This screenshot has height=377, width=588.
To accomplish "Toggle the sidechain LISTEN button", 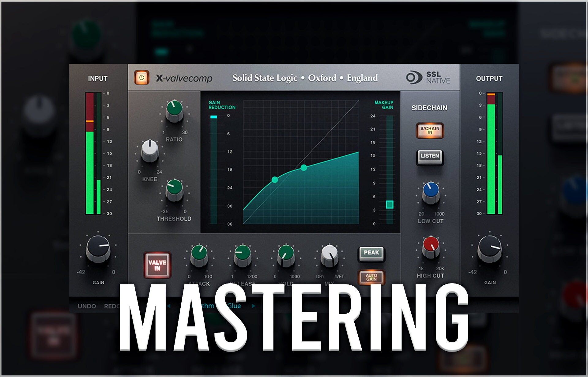I will click(x=430, y=157).
